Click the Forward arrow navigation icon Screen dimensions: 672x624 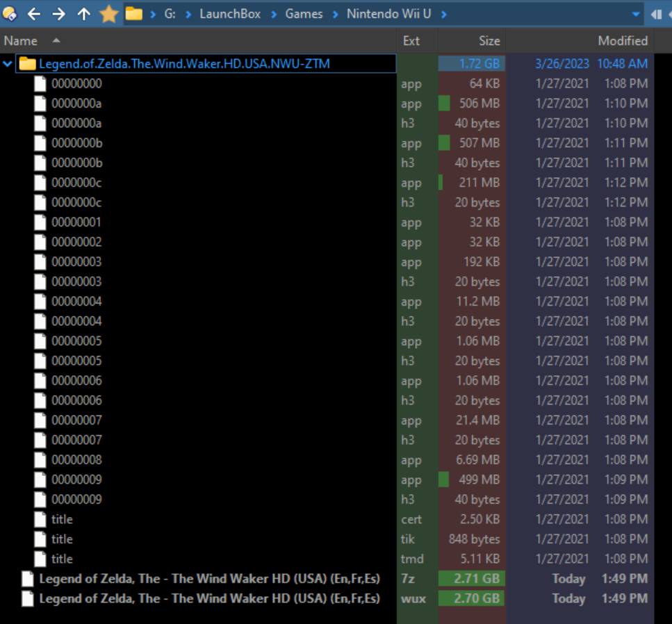58,14
